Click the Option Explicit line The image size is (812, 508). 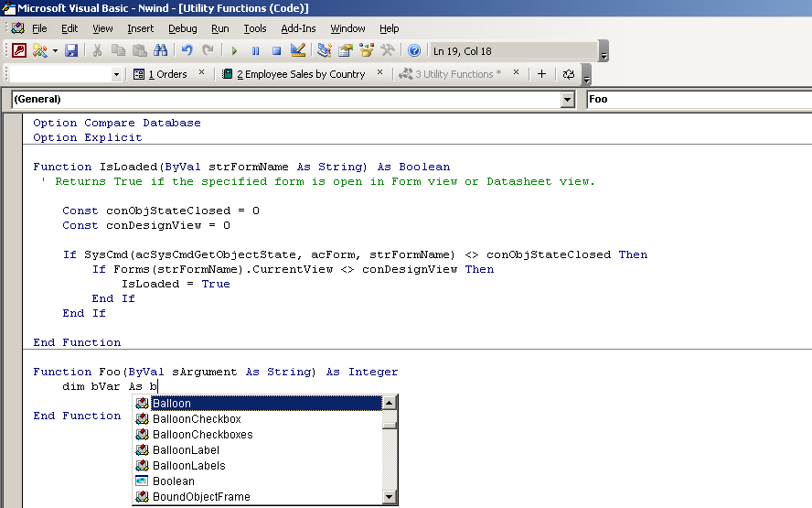[x=88, y=137]
